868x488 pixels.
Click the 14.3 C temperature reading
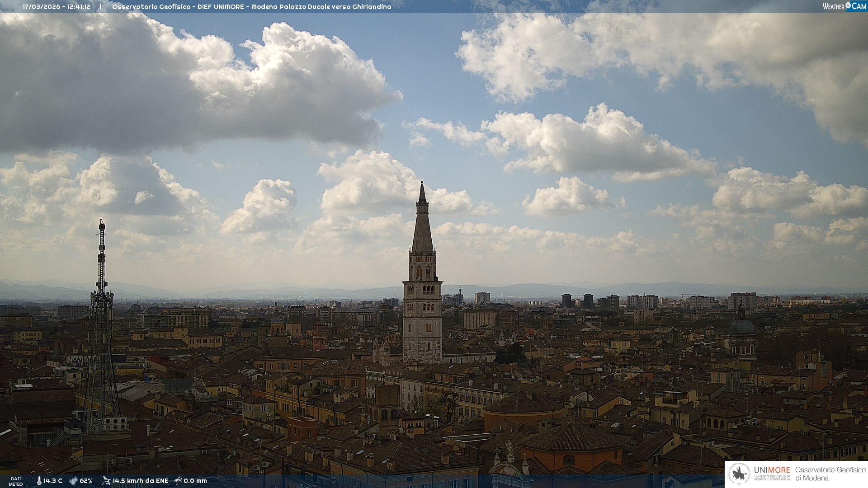53,481
